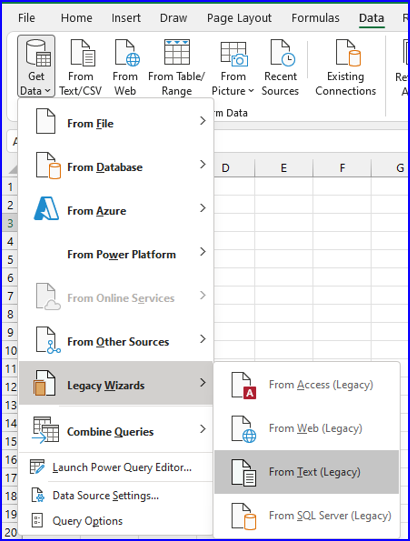Expand the Combine Queries submenu arrow
Image resolution: width=410 pixels, height=541 pixels.
[x=203, y=429]
